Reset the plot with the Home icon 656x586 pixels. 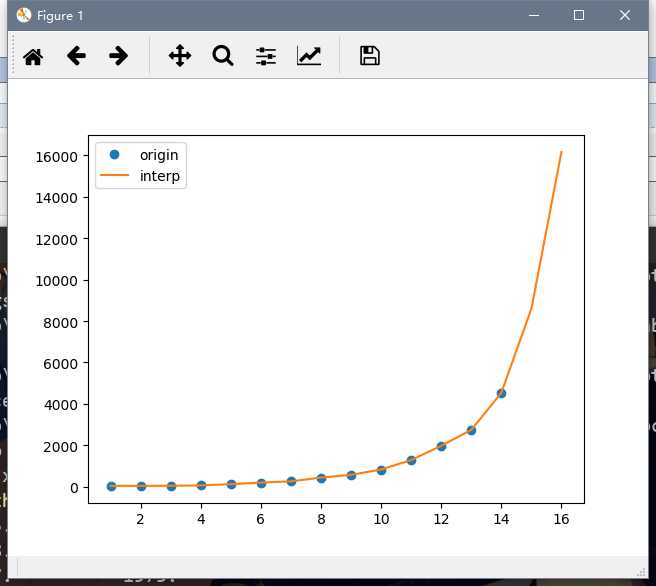(33, 56)
